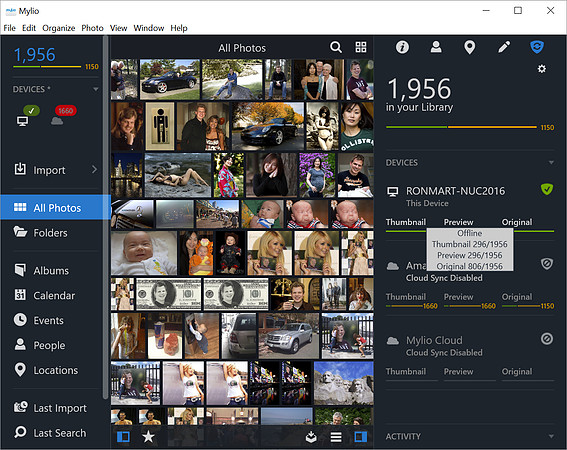
Task: Toggle Mylio Cloud sync disabled icon
Action: [546, 339]
